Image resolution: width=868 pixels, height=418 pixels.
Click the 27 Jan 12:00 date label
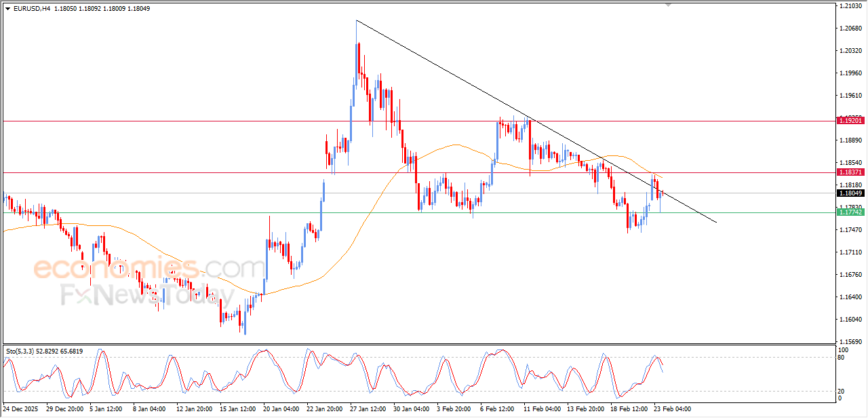[367, 410]
